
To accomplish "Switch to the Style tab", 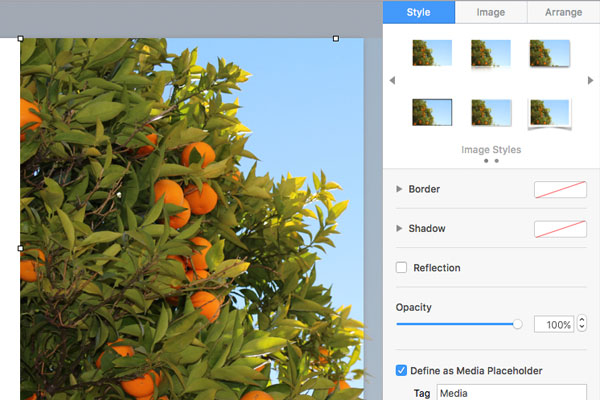I will point(419,12).
